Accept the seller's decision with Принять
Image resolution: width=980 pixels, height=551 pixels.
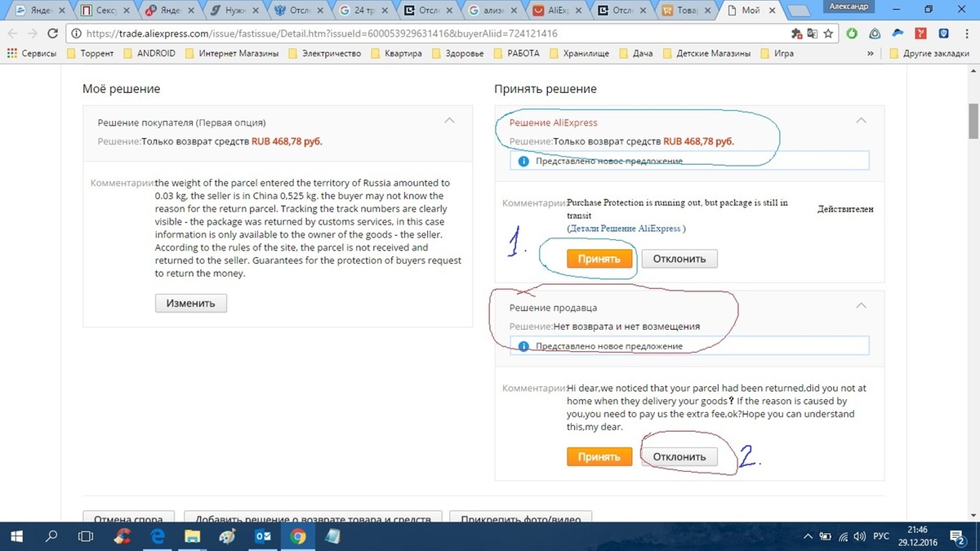(599, 456)
